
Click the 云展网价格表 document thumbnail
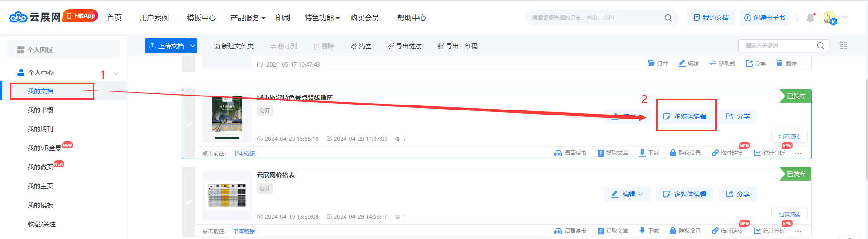click(227, 196)
